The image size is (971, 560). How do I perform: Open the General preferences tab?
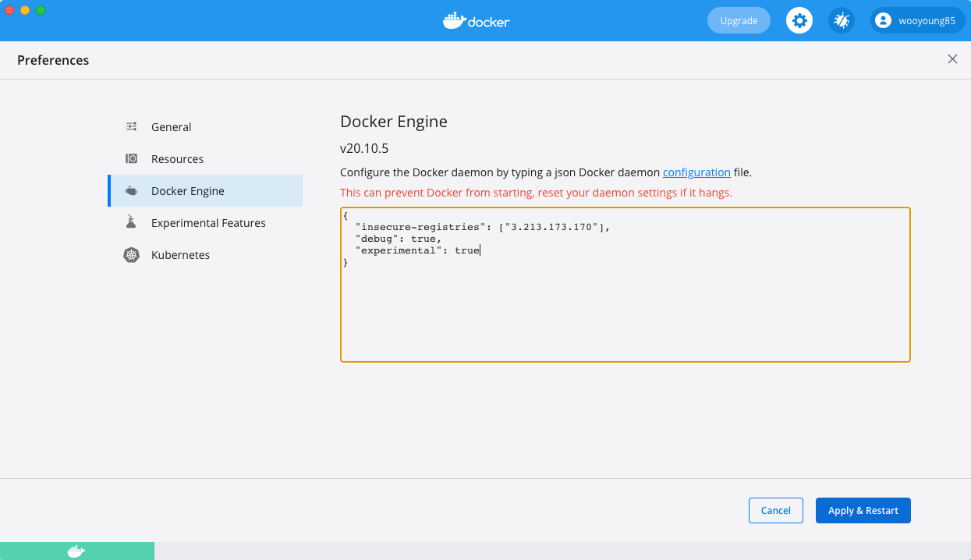point(205,127)
